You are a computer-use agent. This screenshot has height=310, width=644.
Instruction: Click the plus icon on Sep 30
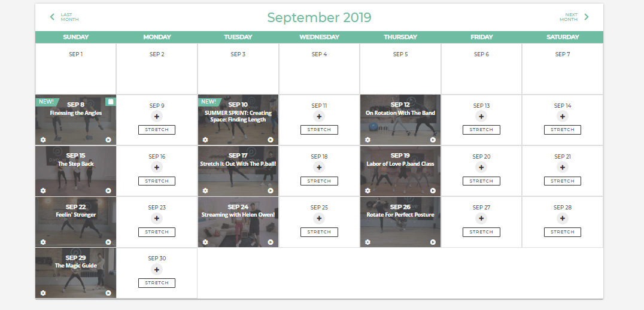point(156,269)
